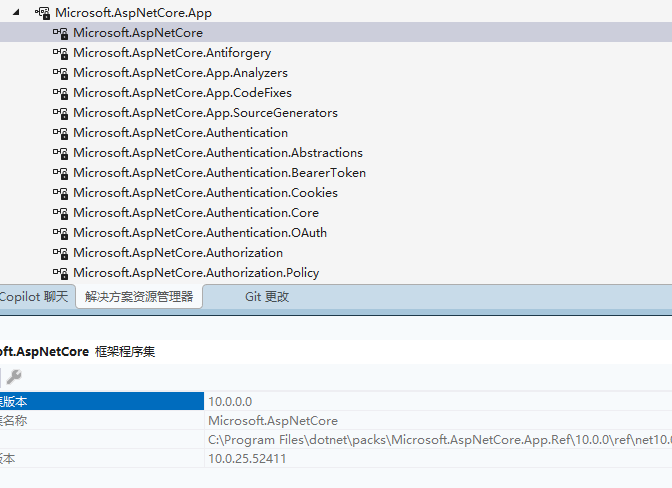The height and width of the screenshot is (488, 672).
Task: Switch to the Copilot 聊天 tab
Action: (34, 296)
